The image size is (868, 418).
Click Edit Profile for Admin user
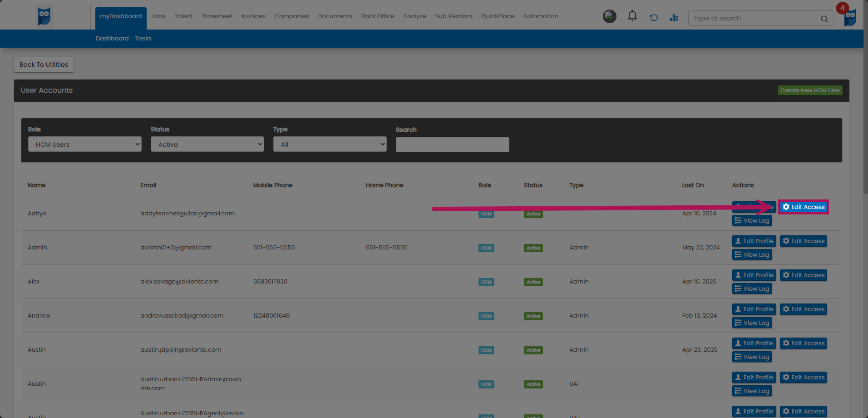tap(754, 241)
